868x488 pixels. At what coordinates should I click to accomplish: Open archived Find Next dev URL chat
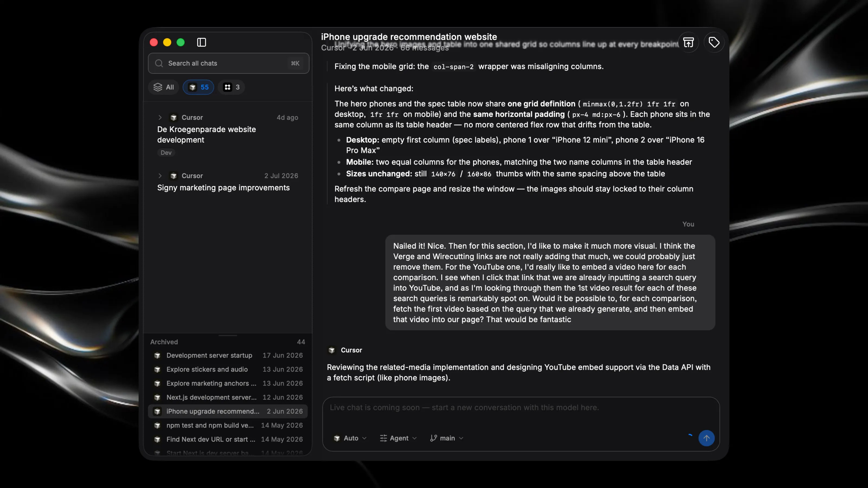(228, 439)
